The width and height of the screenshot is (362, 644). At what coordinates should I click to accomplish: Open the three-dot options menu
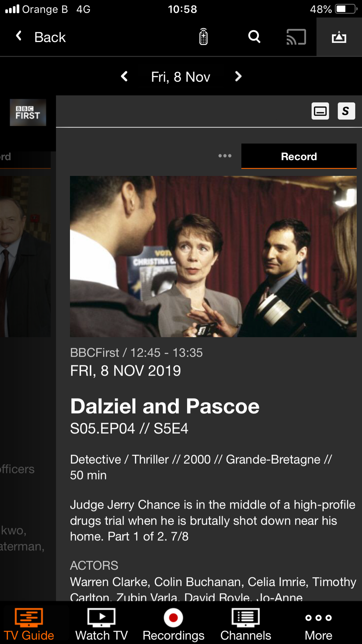225,156
